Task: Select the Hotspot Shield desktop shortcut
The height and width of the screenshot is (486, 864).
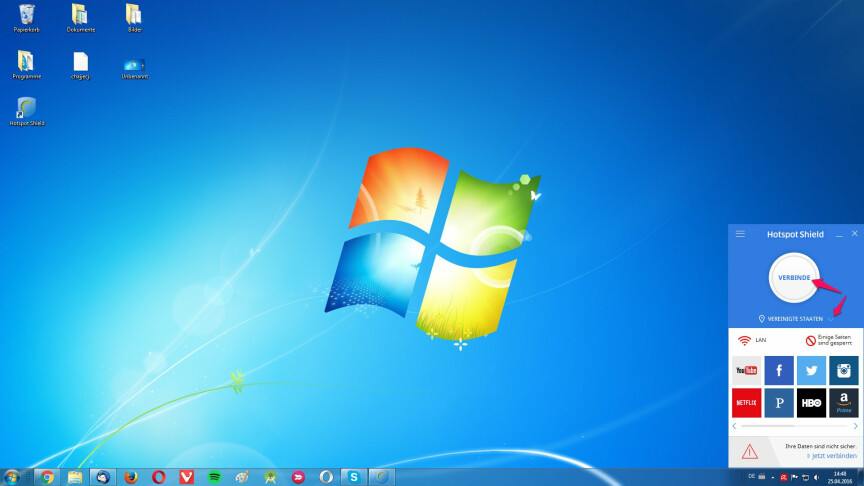Action: pos(26,112)
